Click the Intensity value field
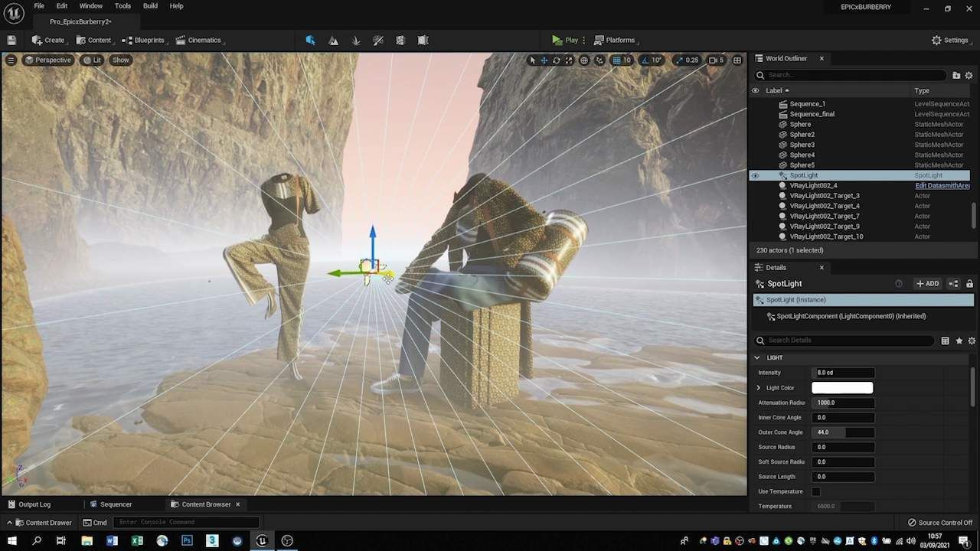 [x=844, y=373]
